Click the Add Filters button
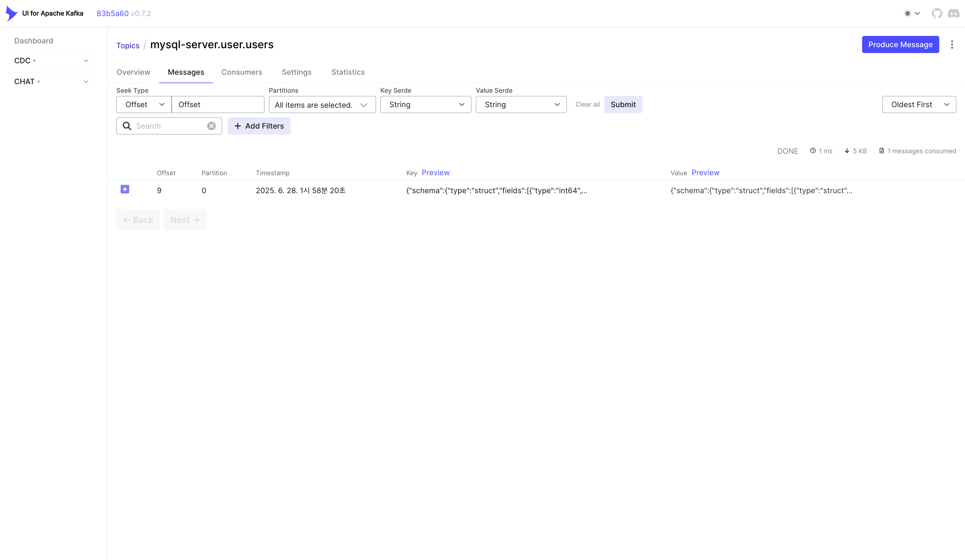 pyautogui.click(x=259, y=126)
